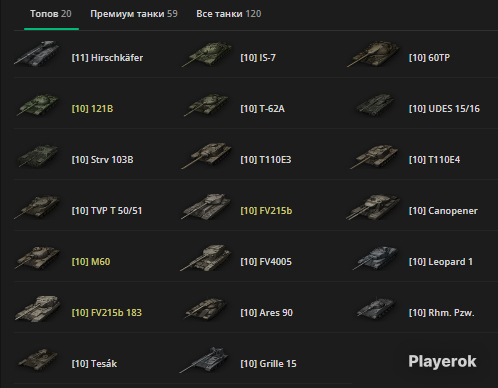
Task: Click the 60TP tank icon
Action: coord(373,54)
